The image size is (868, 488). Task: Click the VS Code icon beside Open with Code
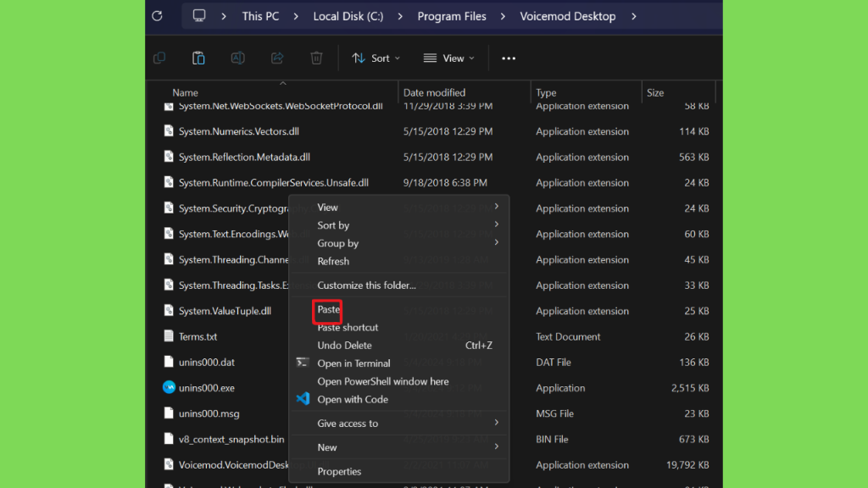point(303,399)
